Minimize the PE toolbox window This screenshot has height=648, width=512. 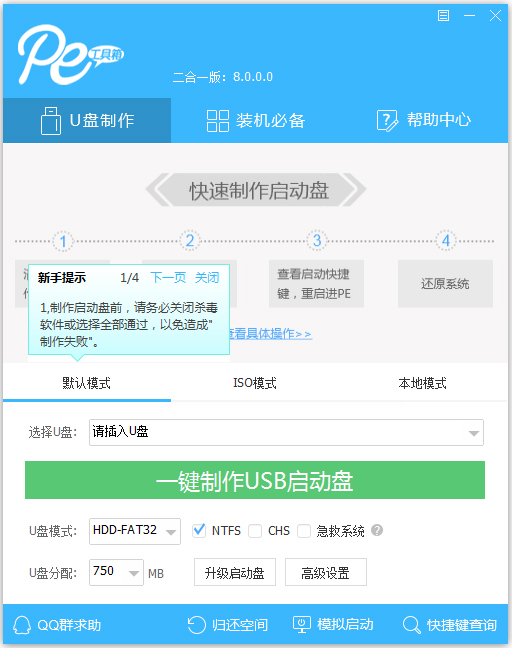point(469,16)
